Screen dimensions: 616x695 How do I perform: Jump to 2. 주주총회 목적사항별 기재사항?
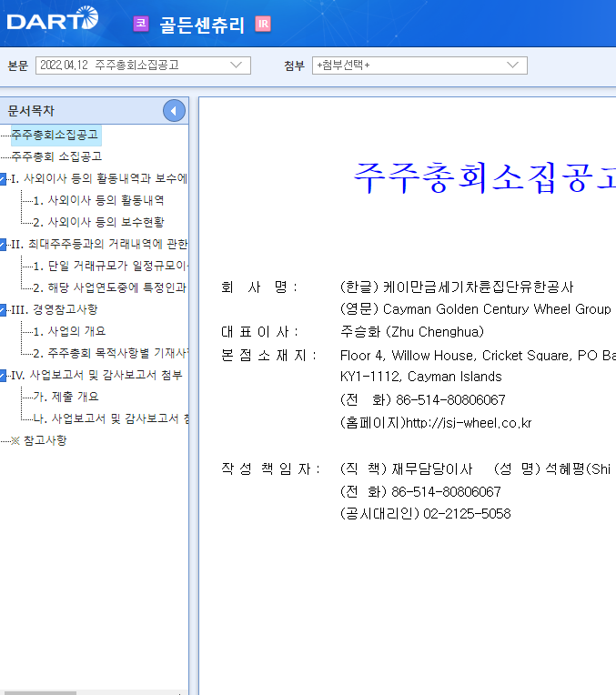pyautogui.click(x=111, y=353)
